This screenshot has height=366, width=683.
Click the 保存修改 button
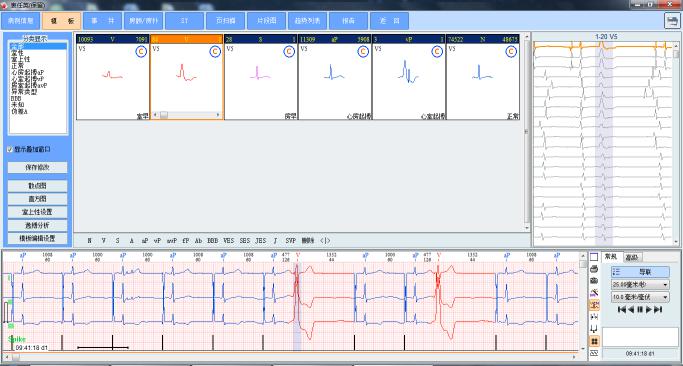[x=37, y=167]
